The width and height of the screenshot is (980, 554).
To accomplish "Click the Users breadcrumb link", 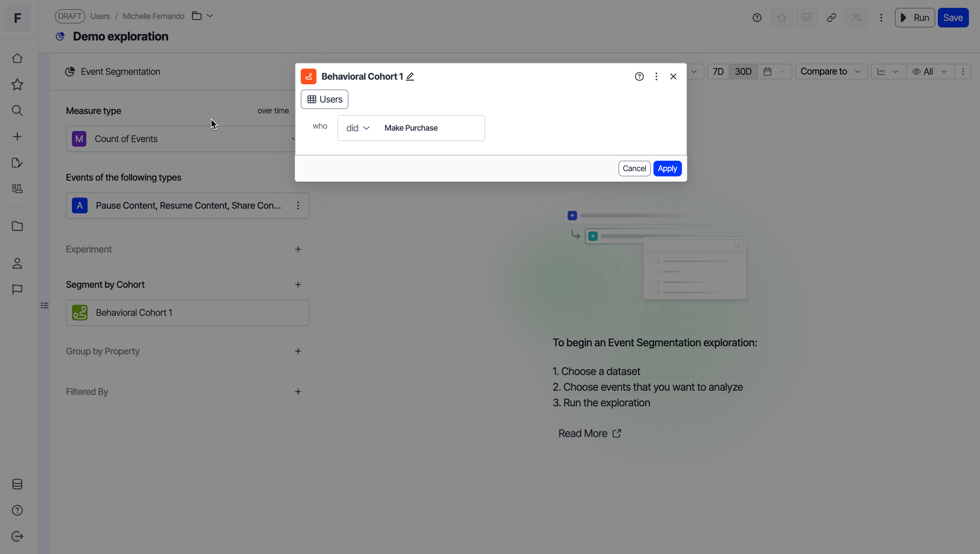I will tap(100, 16).
